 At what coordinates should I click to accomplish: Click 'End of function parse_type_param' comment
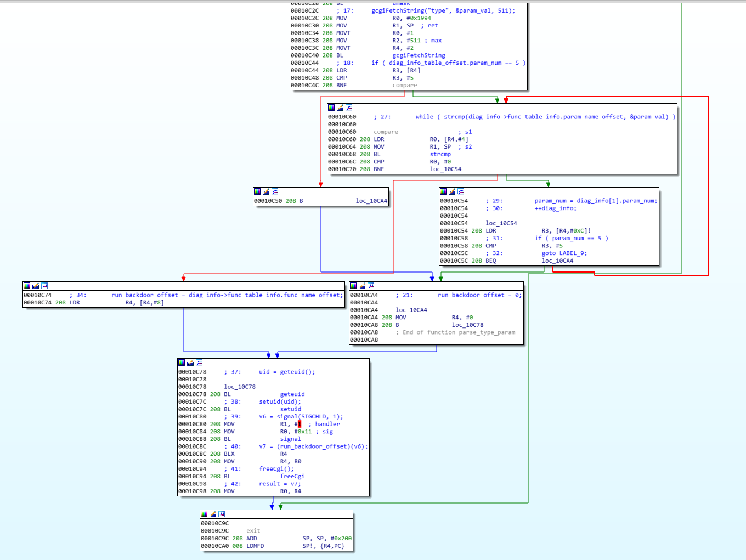(x=459, y=332)
